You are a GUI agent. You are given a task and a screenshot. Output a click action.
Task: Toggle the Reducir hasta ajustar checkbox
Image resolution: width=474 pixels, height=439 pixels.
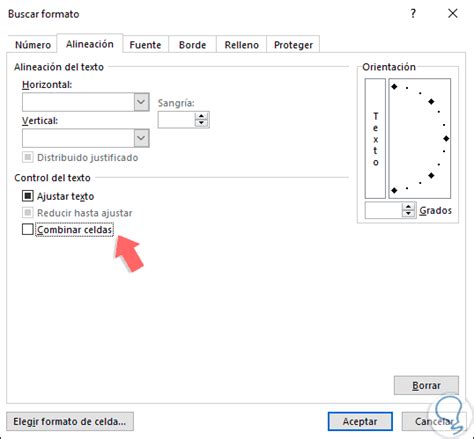(x=28, y=212)
